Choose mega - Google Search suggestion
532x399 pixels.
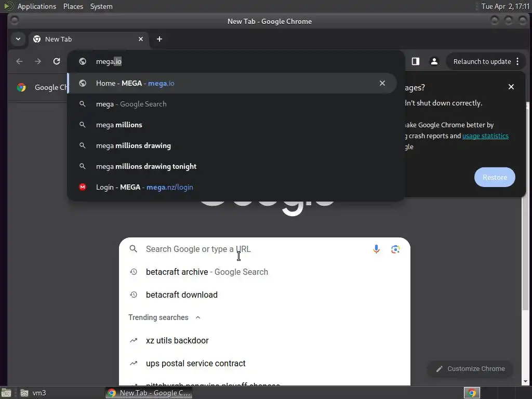pyautogui.click(x=232, y=104)
